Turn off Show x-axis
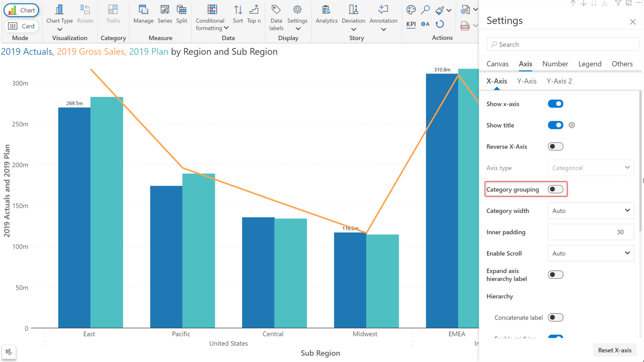Image resolution: width=644 pixels, height=362 pixels. (x=555, y=104)
